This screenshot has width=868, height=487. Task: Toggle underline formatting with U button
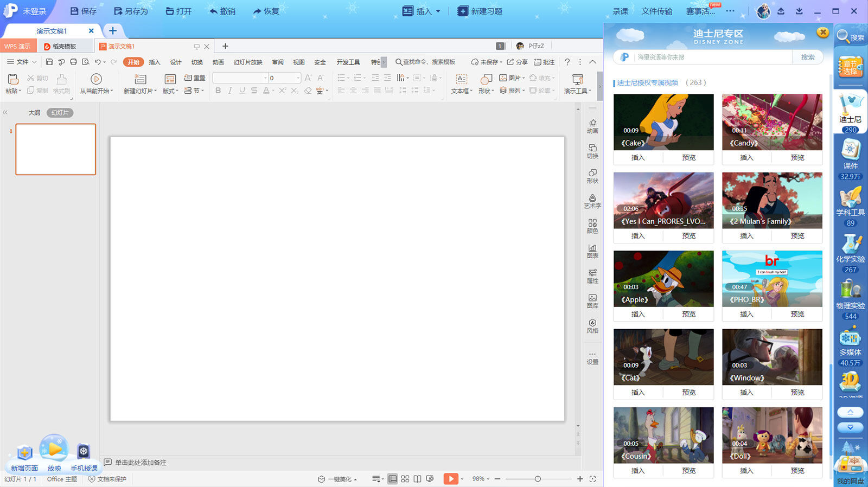pos(242,91)
